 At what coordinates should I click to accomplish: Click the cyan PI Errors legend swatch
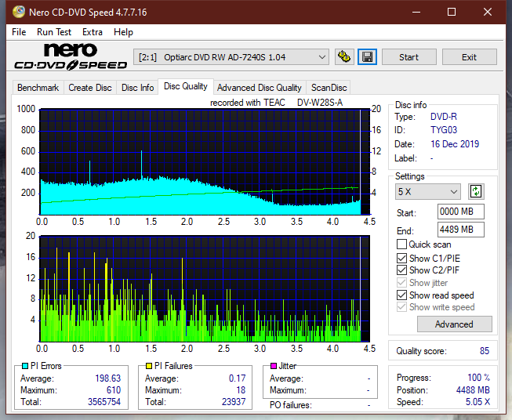[25, 366]
